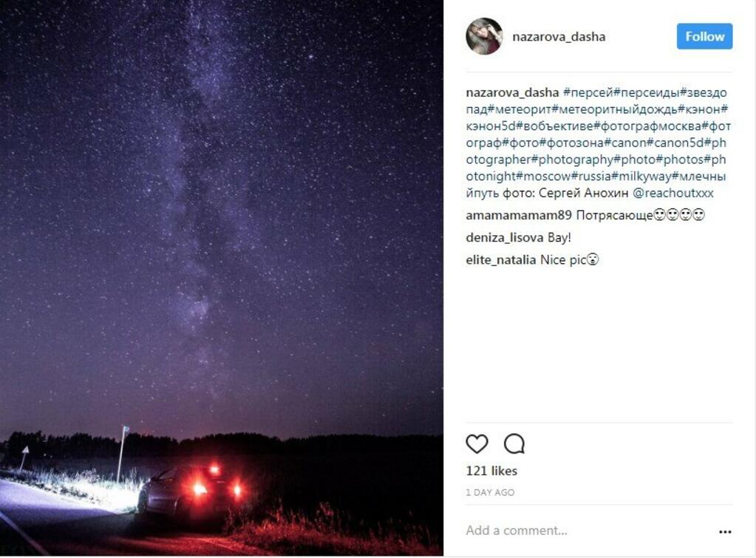Screen dimensions: 756x558
Task: Open the @reachoutxxx mention
Action: coord(672,193)
